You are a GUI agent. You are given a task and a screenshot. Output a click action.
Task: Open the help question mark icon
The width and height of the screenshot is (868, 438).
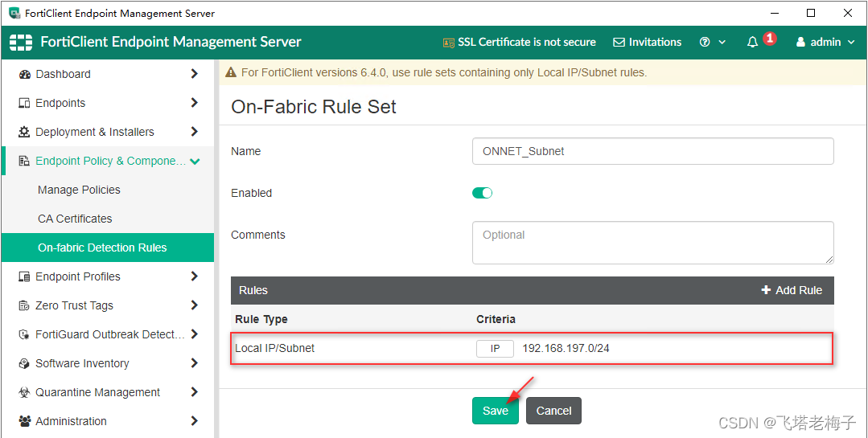[x=705, y=42]
